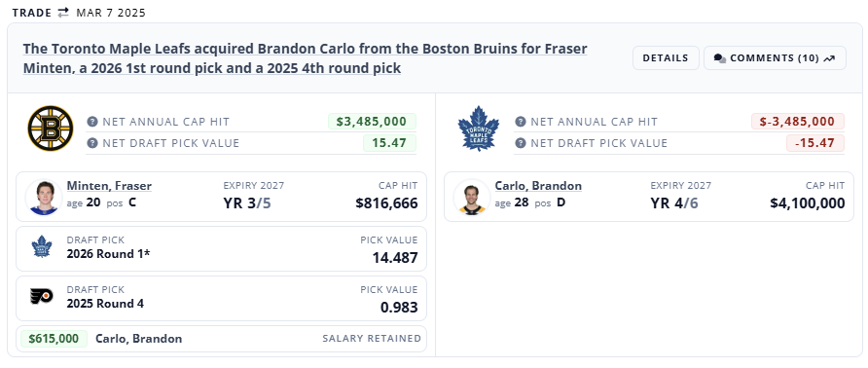The height and width of the screenshot is (368, 868).
Task: Click the help icon beside Leafs Net Draft Pick Value
Action: click(521, 143)
